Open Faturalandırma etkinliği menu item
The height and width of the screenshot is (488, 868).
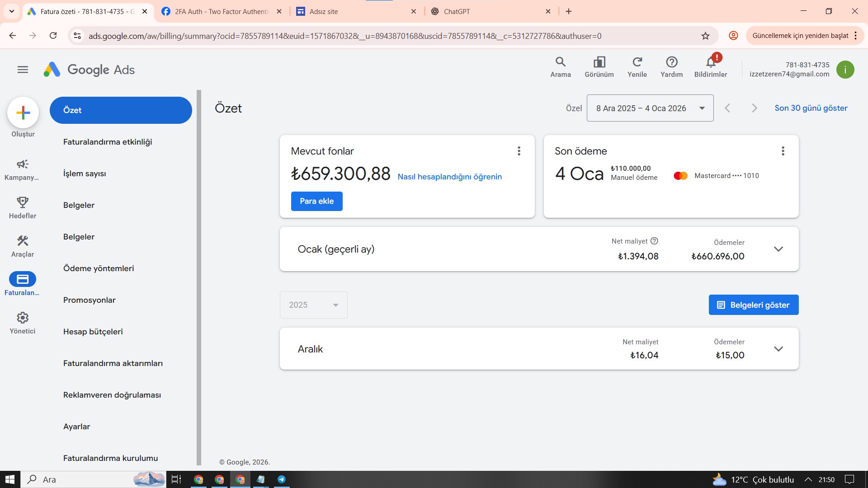107,142
